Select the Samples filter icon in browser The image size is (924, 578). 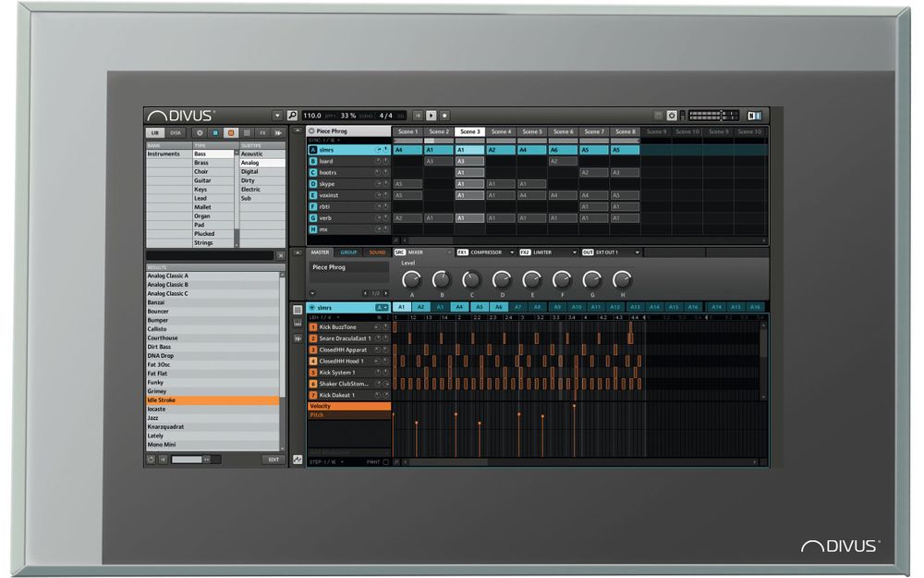[278, 132]
